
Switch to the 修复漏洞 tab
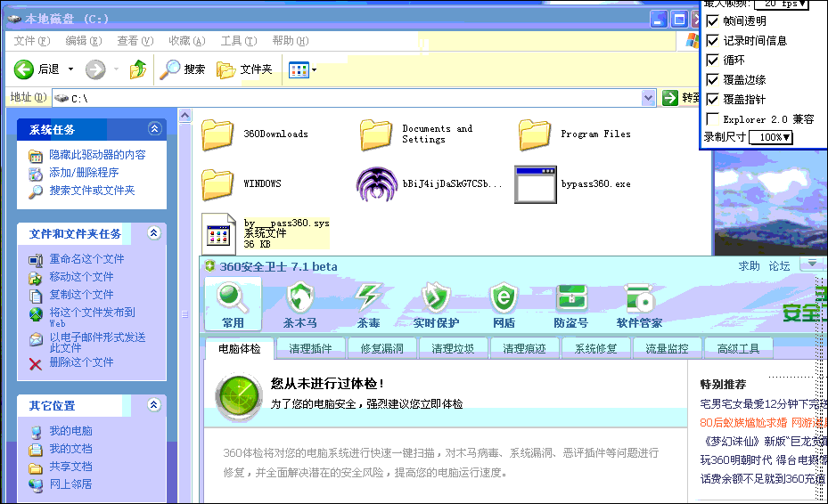coord(381,348)
